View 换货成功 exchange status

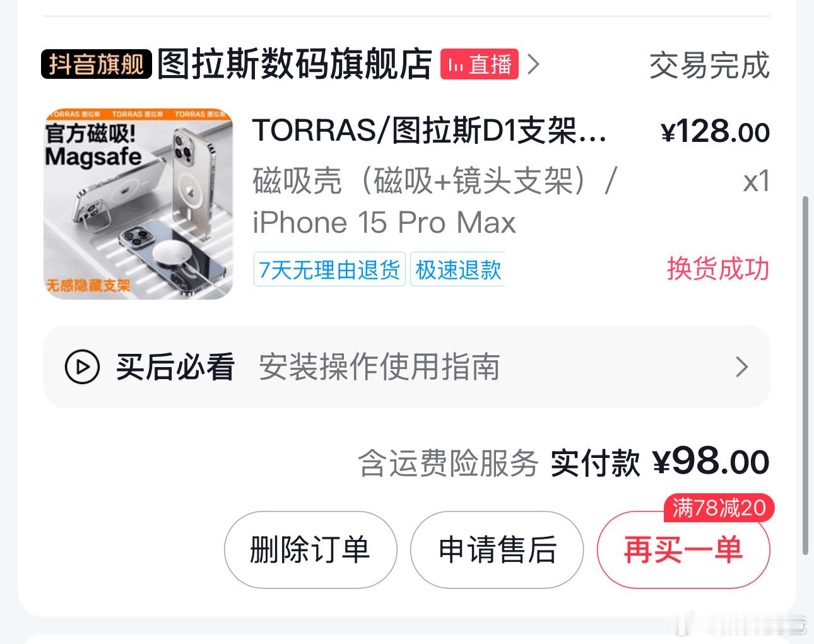click(718, 269)
